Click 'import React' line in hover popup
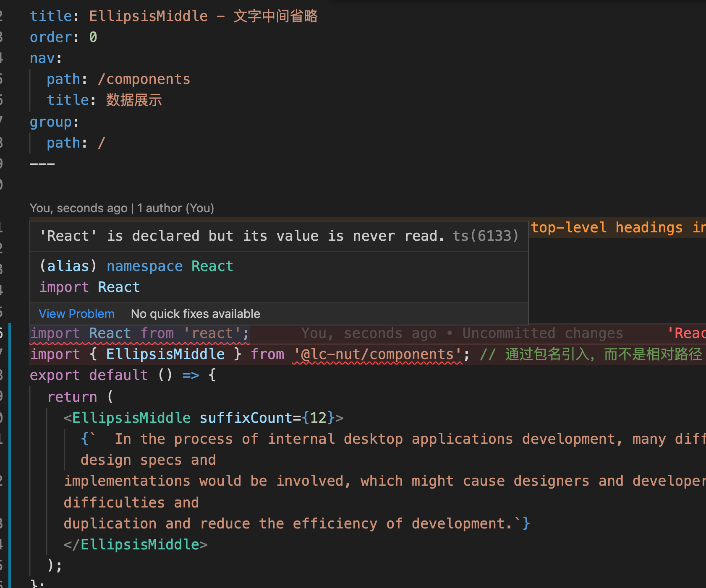706x588 pixels. point(89,287)
